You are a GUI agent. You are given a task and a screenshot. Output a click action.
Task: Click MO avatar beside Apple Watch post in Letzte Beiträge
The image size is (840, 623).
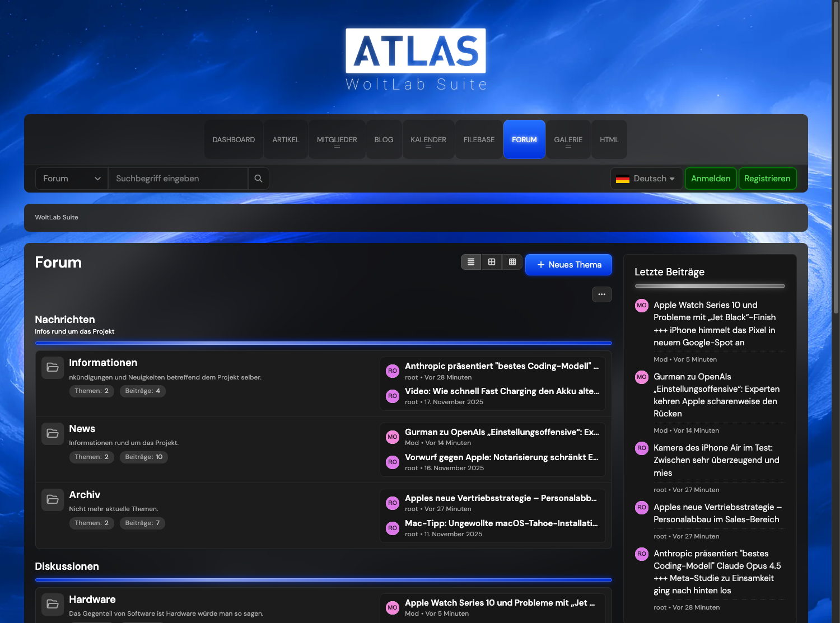click(x=642, y=306)
